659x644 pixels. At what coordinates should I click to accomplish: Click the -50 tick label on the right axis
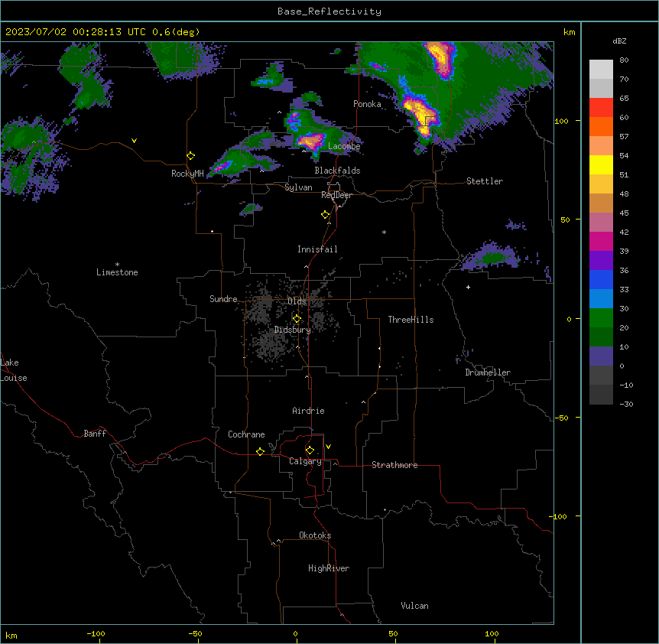point(562,418)
